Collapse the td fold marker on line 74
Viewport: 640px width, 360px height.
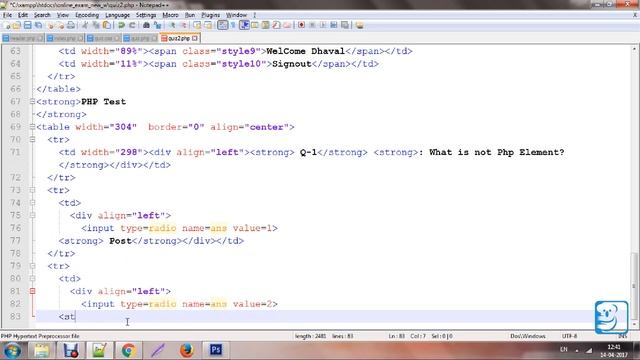tap(32, 203)
